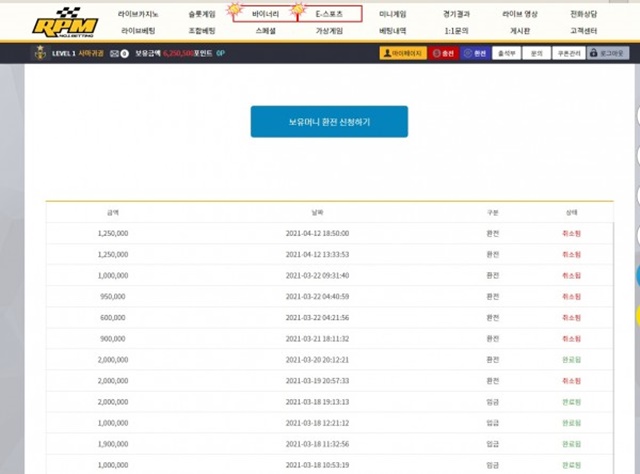Click status of 2021-03-22 04:40:59 row
Image resolution: width=640 pixels, height=474 pixels.
[x=571, y=296]
